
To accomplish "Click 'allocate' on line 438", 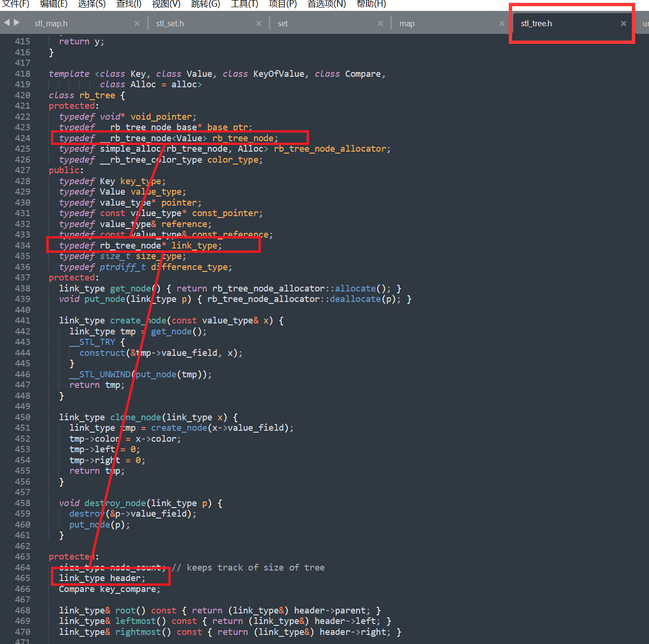I will pos(355,289).
